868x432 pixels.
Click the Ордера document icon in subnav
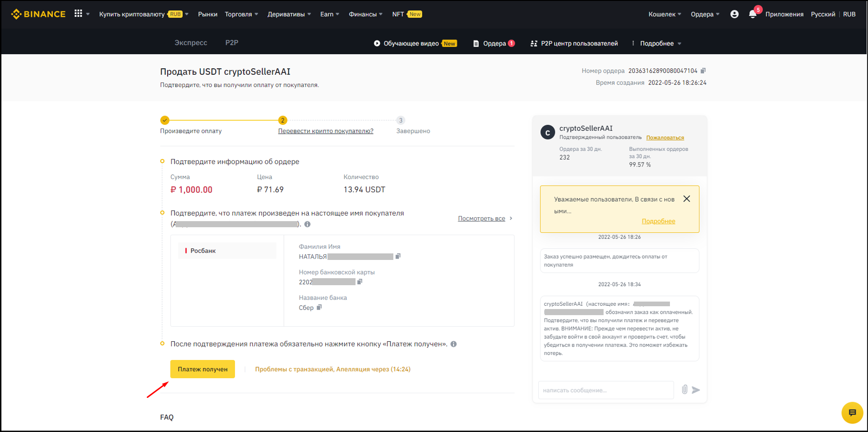476,43
